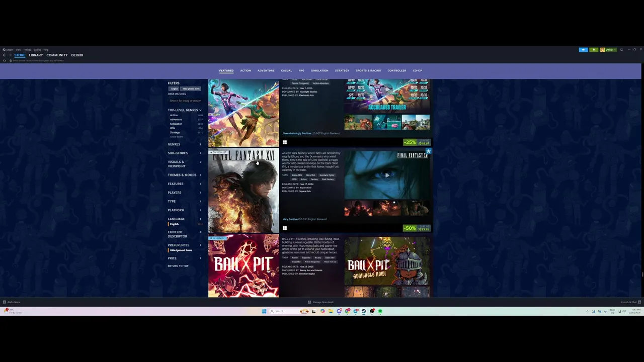This screenshot has width=644, height=362.
Task: Check the Strategy genre filter
Action: [x=186, y=133]
